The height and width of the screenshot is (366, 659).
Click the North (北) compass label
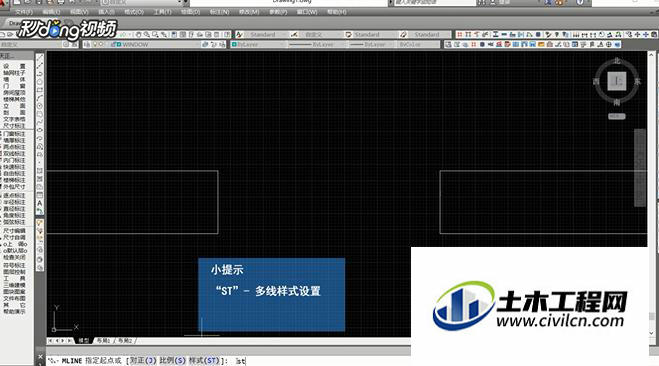617,61
